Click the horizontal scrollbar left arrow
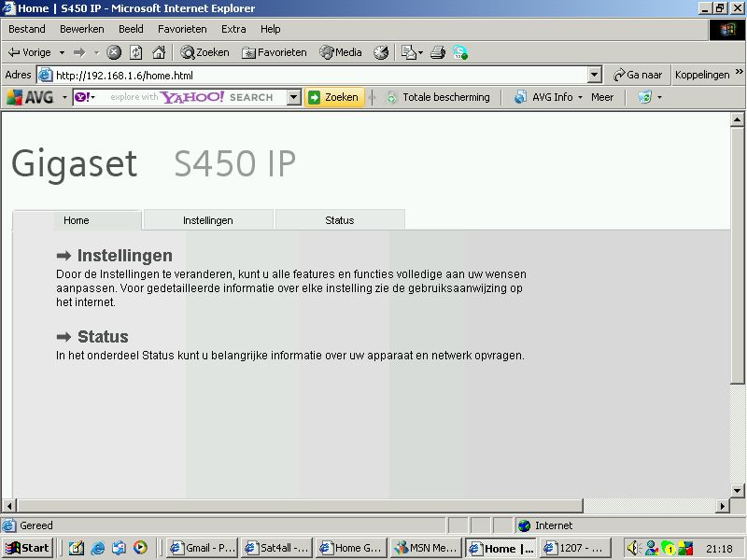The height and width of the screenshot is (560, 747). click(x=9, y=506)
